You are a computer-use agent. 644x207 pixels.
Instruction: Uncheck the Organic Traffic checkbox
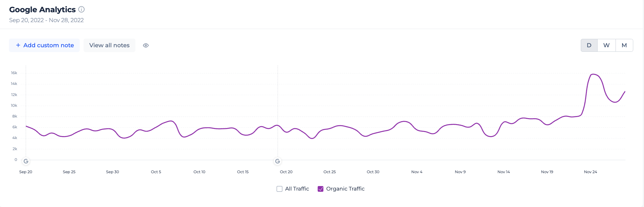(x=321, y=189)
